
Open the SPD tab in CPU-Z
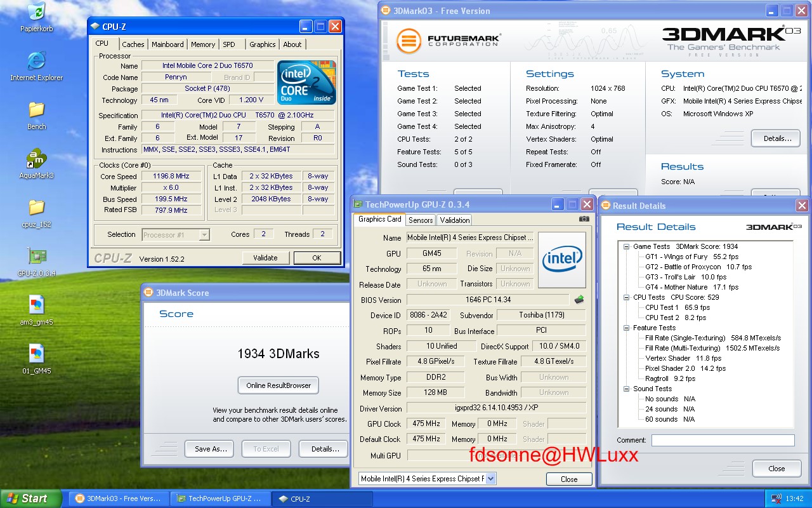coord(229,44)
